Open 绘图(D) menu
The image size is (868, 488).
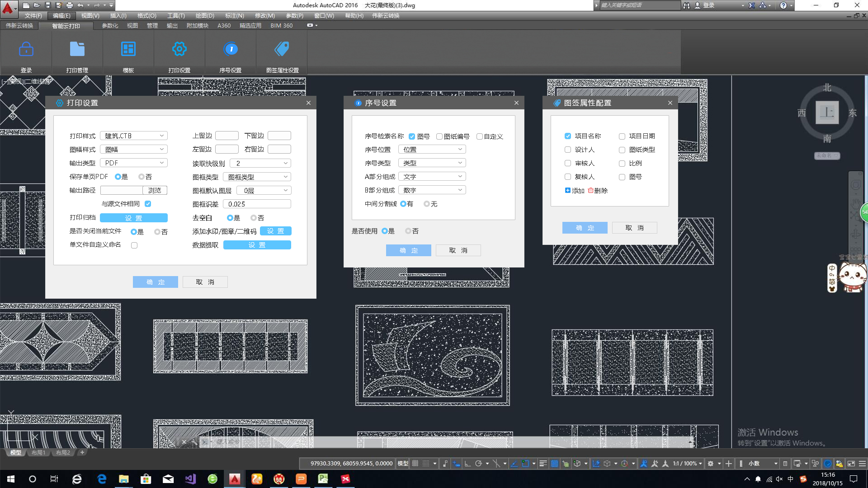205,16
